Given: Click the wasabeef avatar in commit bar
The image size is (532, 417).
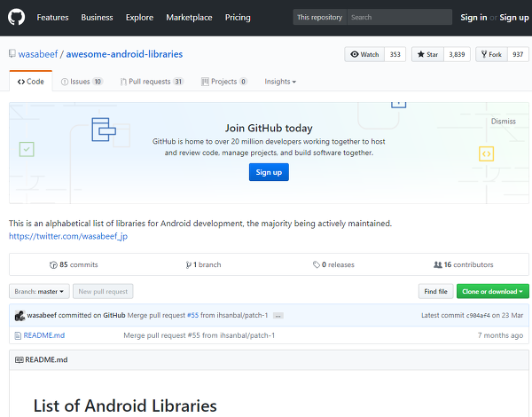Looking at the screenshot, I should coord(20,316).
